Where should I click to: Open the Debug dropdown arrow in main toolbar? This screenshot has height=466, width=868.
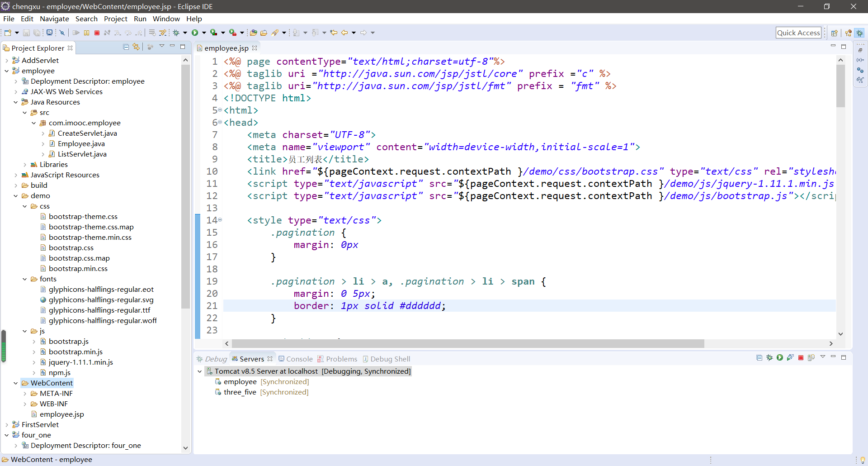click(185, 33)
